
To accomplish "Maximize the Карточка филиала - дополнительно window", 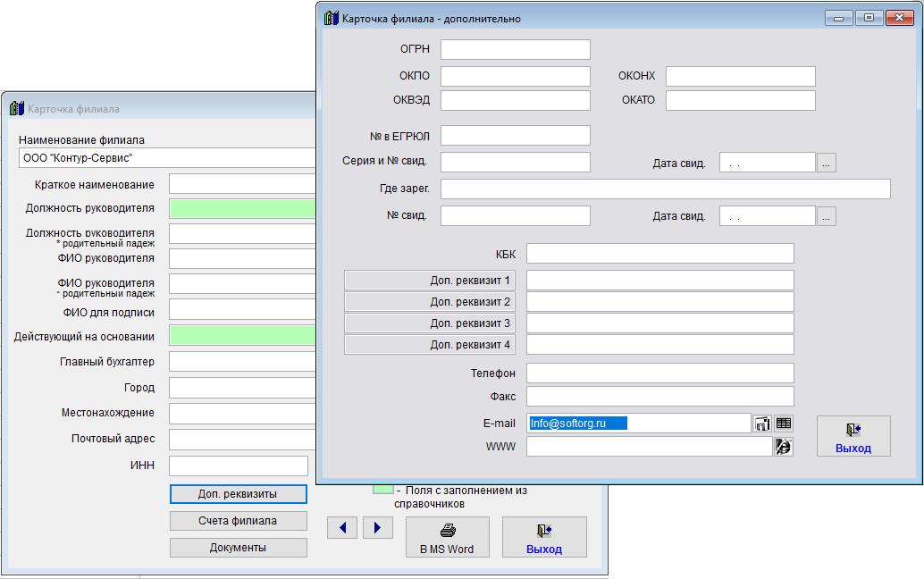I will pos(869,18).
